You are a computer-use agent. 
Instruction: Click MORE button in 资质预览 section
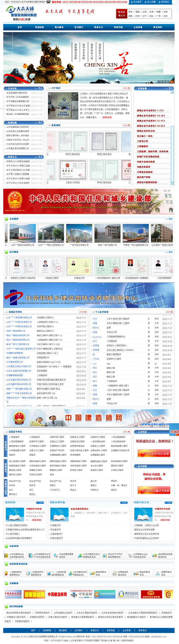126,125
